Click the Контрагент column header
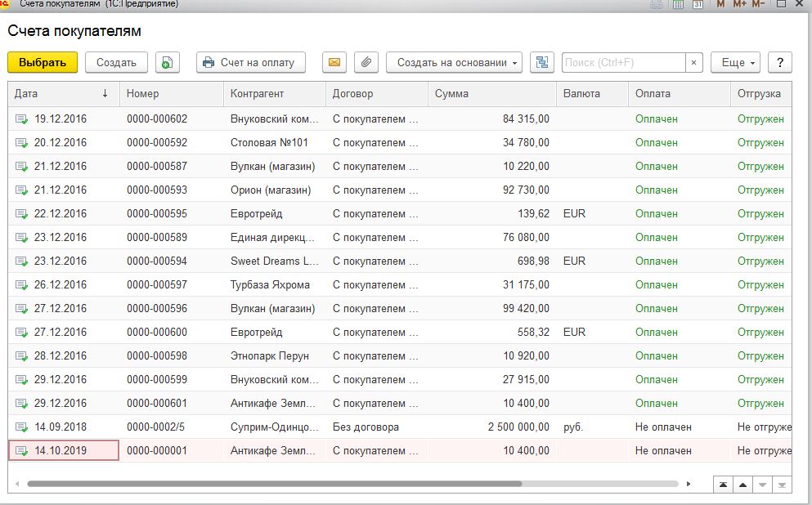 (275, 94)
